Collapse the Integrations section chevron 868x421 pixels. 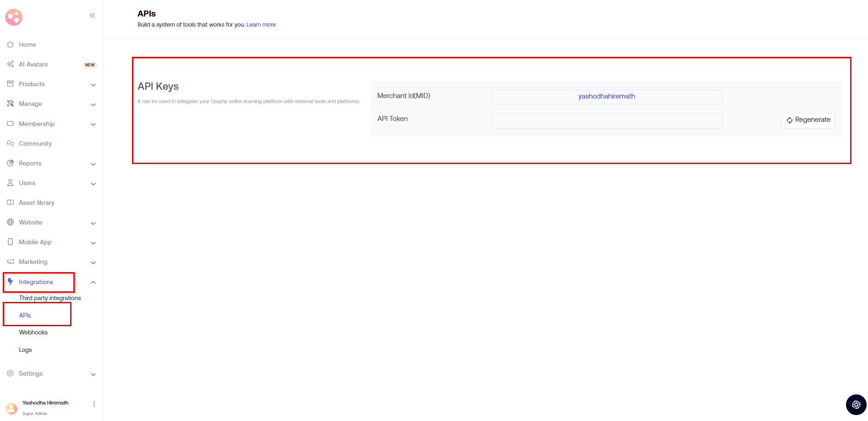pyautogui.click(x=93, y=282)
